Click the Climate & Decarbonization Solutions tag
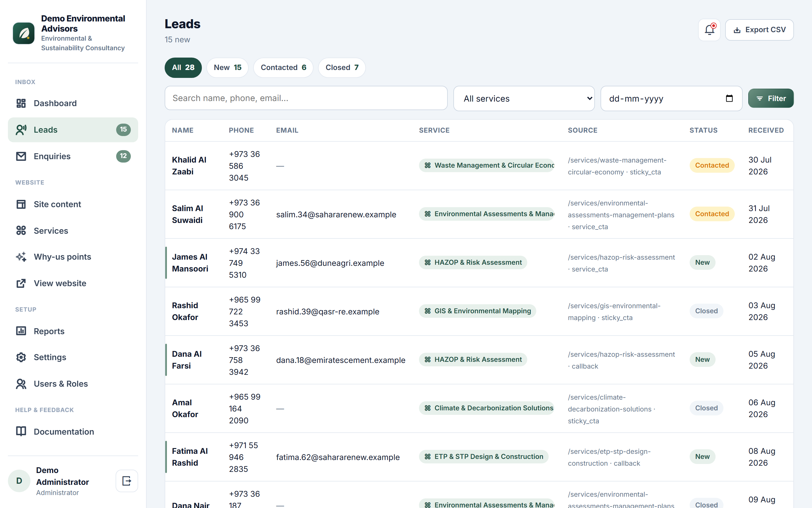This screenshot has width=812, height=508. pos(487,408)
